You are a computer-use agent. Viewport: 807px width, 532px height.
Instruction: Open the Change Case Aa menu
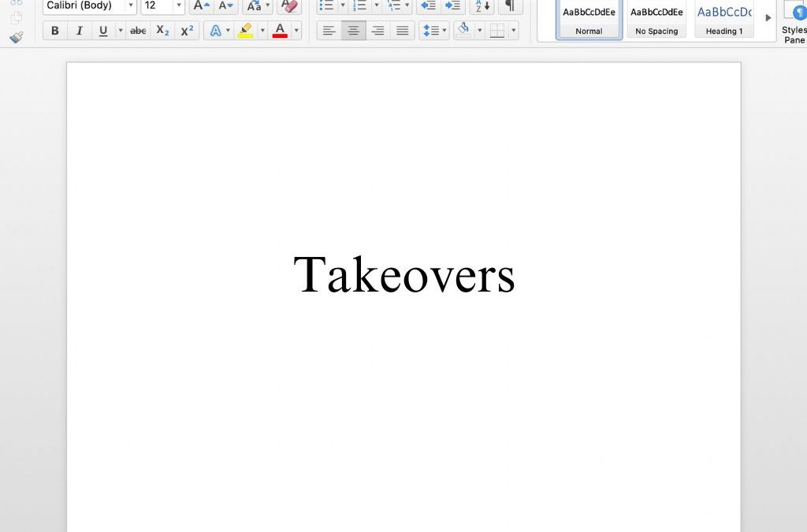coord(258,6)
